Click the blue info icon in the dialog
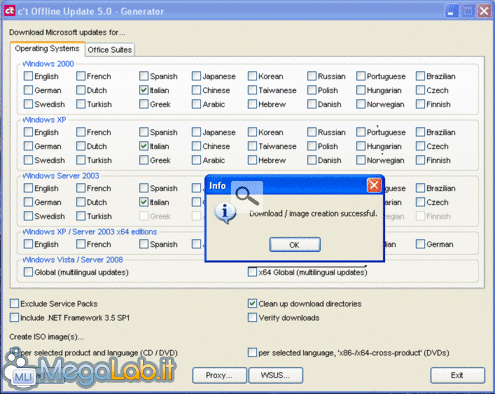 [x=225, y=213]
